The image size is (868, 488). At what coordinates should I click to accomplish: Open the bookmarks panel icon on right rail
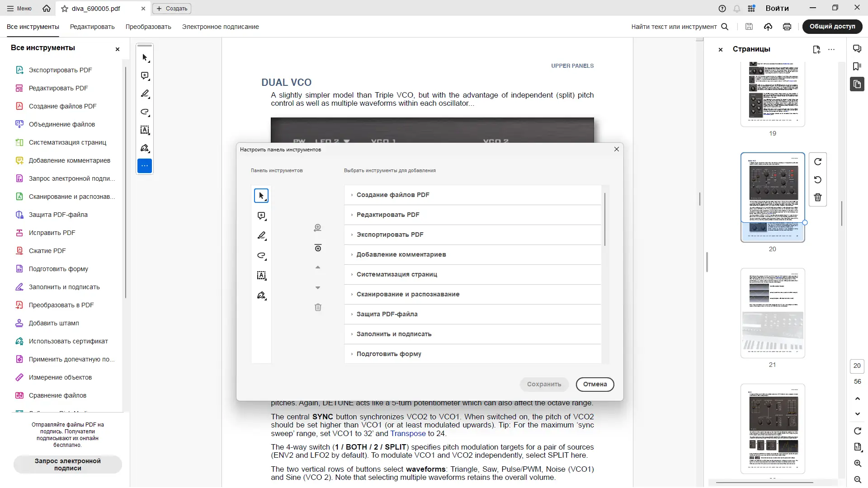coord(857,66)
